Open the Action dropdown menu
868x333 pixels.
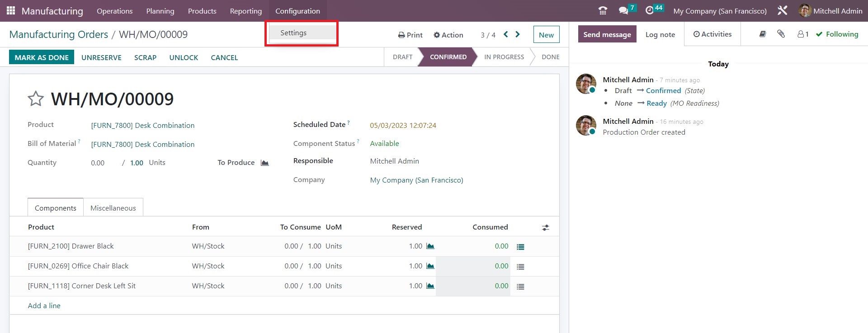(x=448, y=35)
